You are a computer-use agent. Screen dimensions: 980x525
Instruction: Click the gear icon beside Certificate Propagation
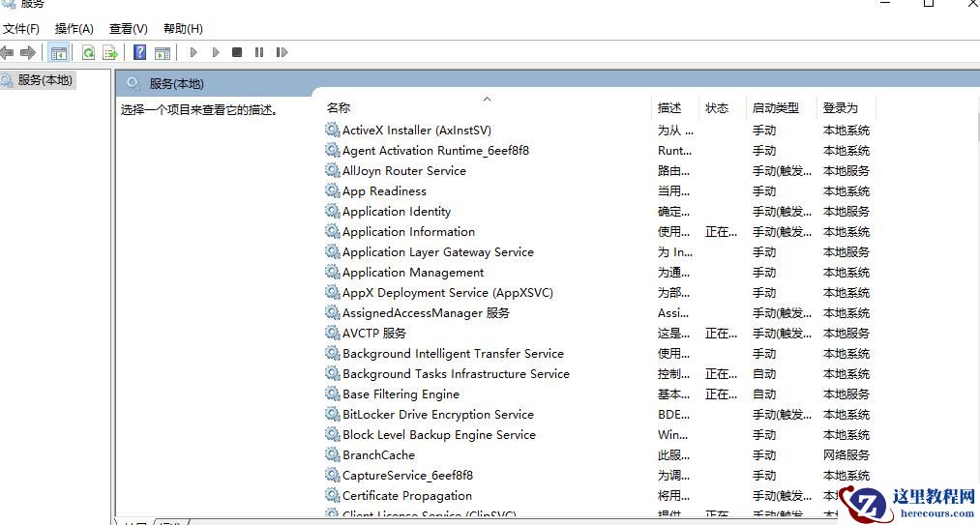[x=333, y=496]
